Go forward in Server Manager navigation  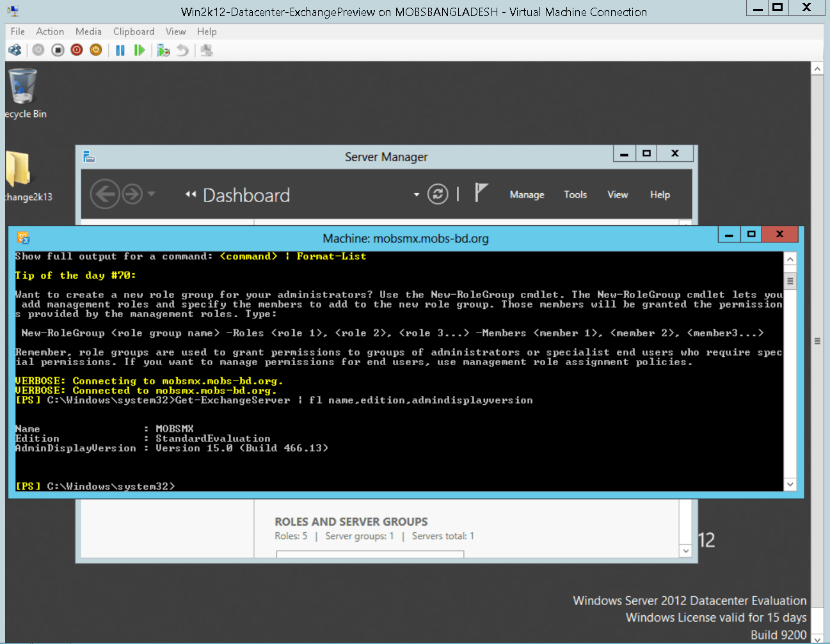coord(132,194)
